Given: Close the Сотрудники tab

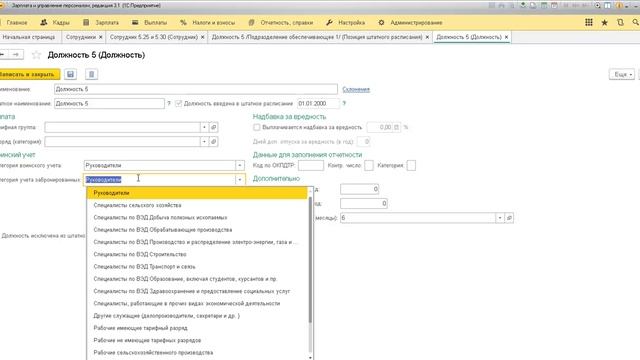Looking at the screenshot, I should pos(101,37).
